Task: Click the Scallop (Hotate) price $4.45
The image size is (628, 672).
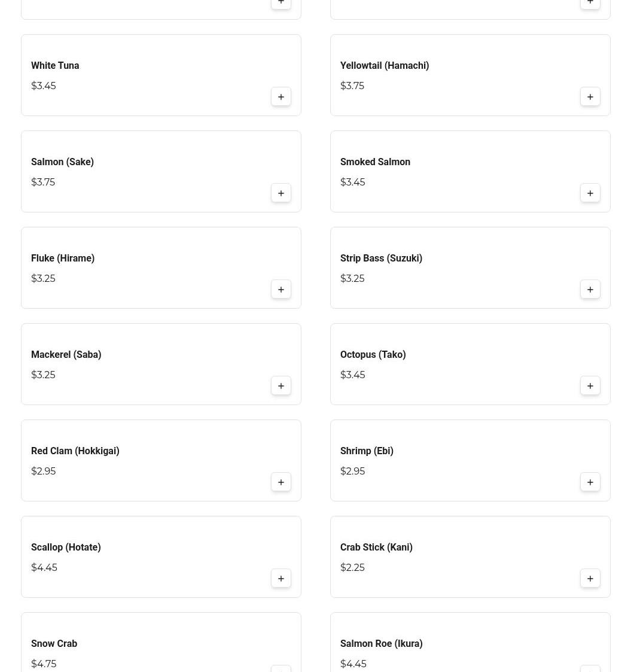Action: point(44,568)
